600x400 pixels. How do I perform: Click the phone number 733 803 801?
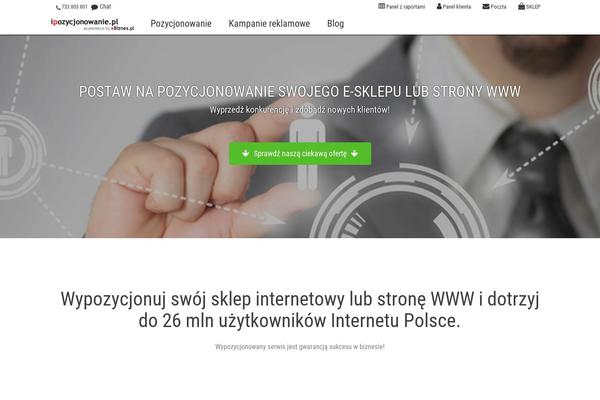pyautogui.click(x=75, y=7)
